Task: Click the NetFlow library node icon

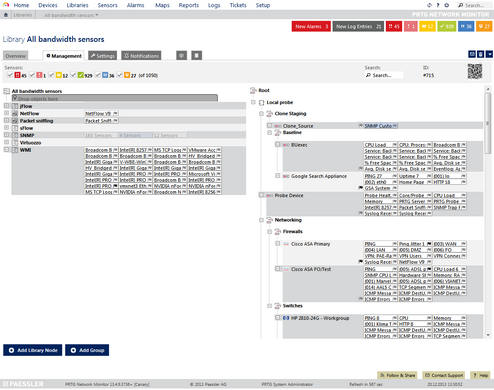Action: (x=15, y=114)
